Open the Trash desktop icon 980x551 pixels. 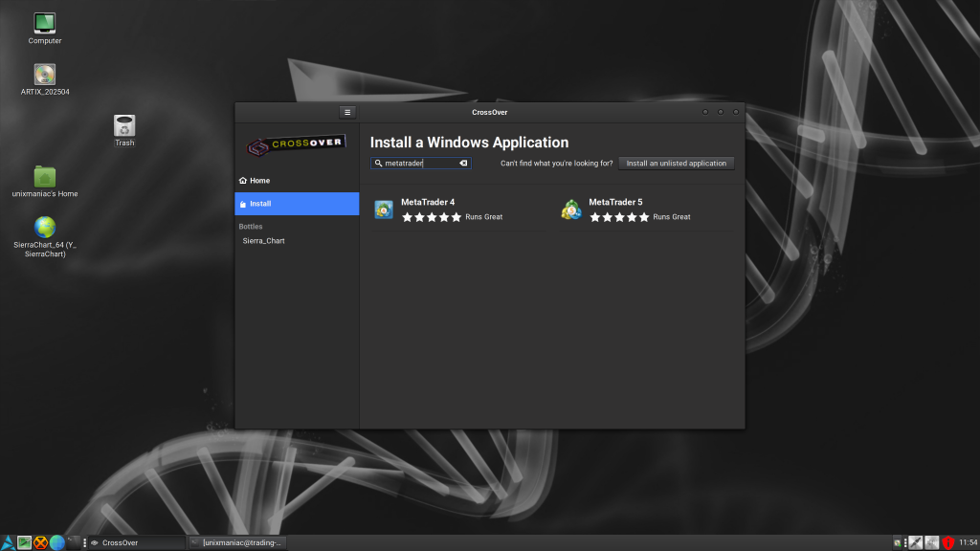click(124, 125)
